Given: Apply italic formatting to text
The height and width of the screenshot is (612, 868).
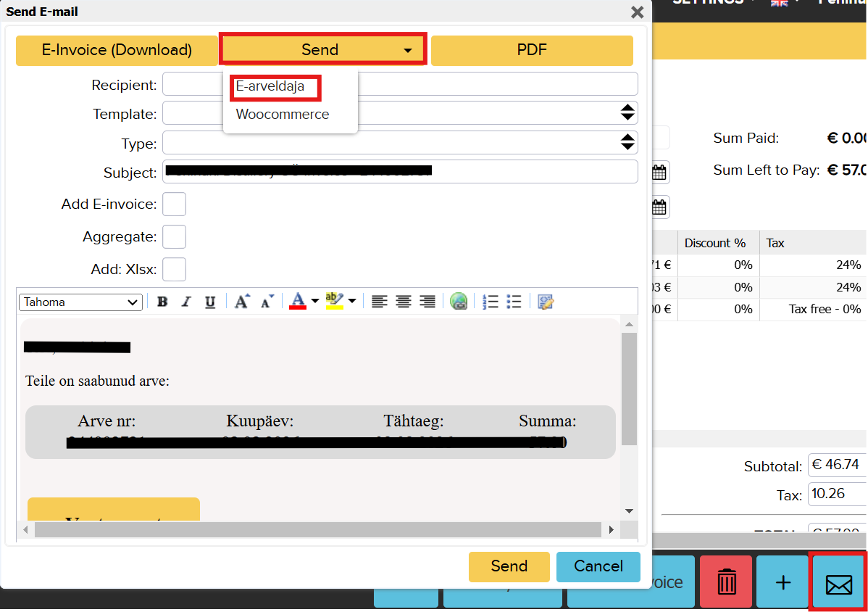Looking at the screenshot, I should point(186,302).
